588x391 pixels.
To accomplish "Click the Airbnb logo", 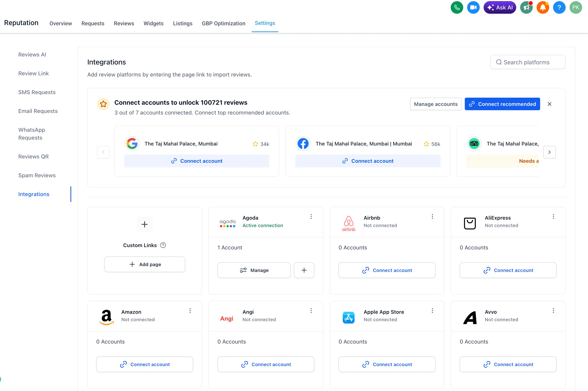I will (x=348, y=223).
